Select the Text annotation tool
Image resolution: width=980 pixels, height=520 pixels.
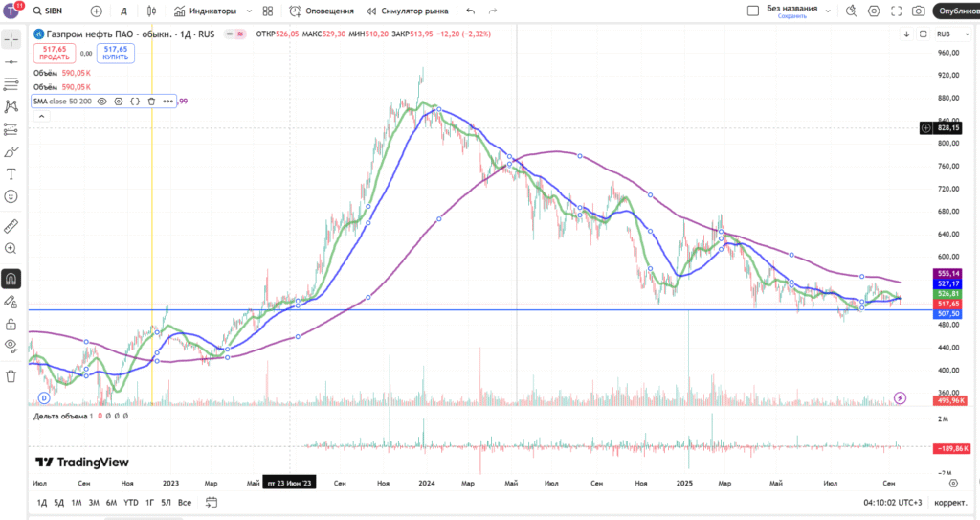coord(11,174)
